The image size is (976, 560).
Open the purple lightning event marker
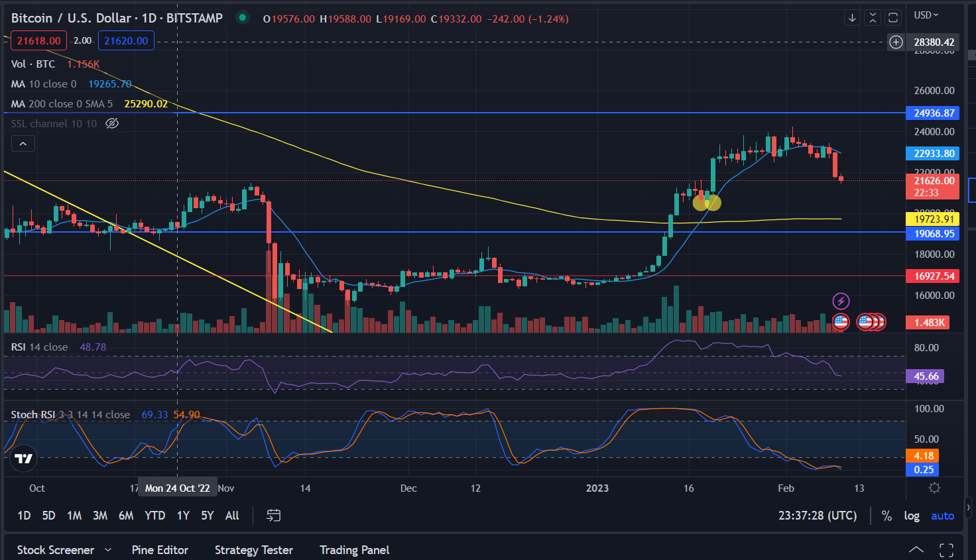tap(841, 302)
